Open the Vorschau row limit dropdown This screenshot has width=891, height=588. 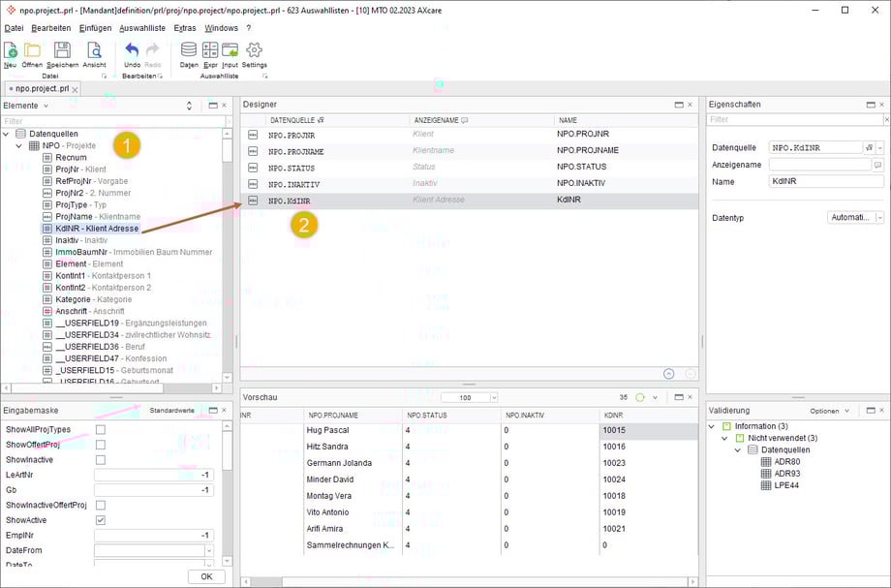tap(494, 398)
